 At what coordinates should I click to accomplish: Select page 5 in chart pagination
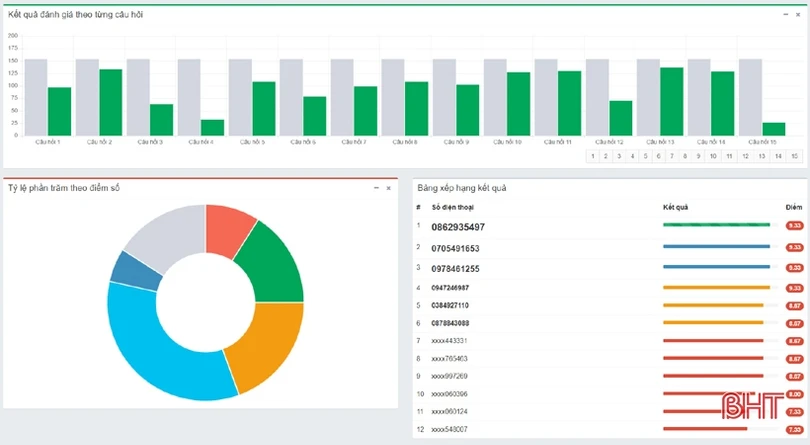tap(646, 156)
